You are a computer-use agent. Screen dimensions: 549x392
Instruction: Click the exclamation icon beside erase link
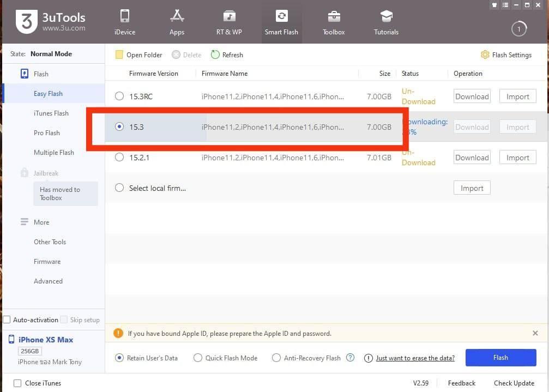click(369, 358)
